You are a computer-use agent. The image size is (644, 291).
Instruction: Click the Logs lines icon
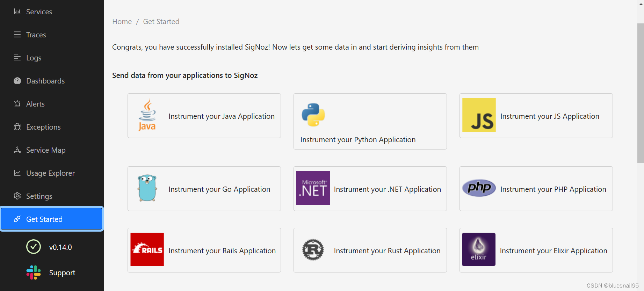(x=17, y=58)
